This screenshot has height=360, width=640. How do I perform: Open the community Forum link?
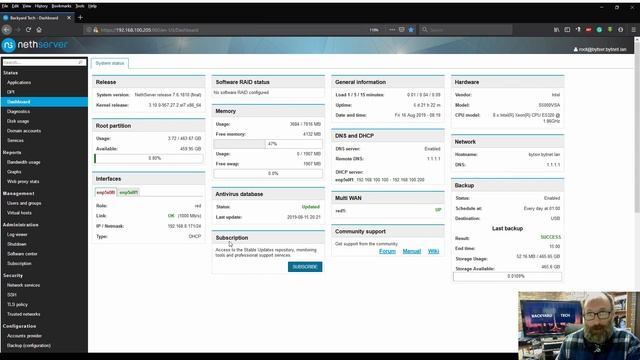pos(387,251)
